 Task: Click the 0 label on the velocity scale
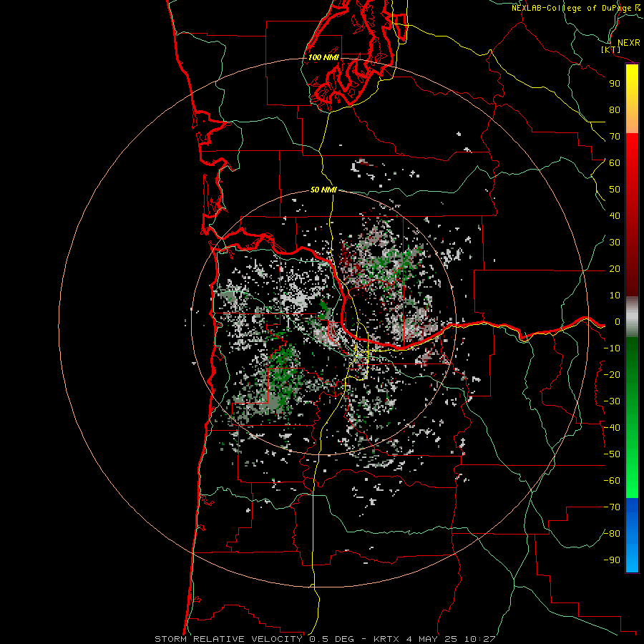618,321
